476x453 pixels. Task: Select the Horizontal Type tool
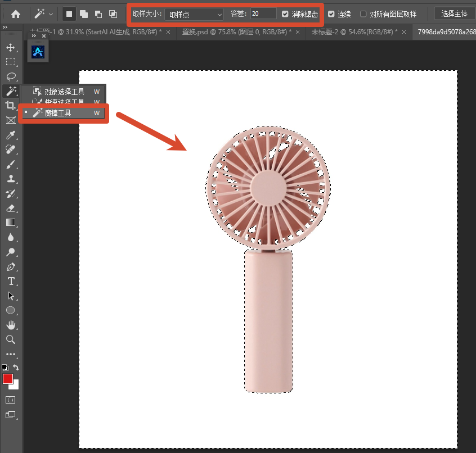11,281
